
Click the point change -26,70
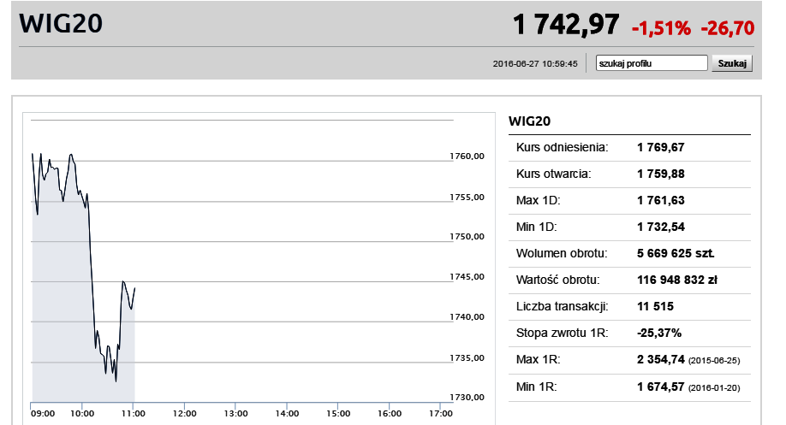(727, 28)
